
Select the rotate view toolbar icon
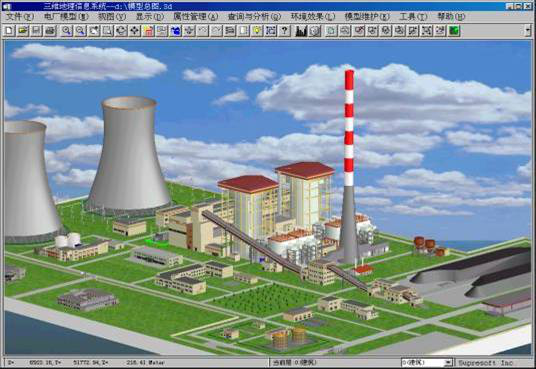pyautogui.click(x=121, y=31)
